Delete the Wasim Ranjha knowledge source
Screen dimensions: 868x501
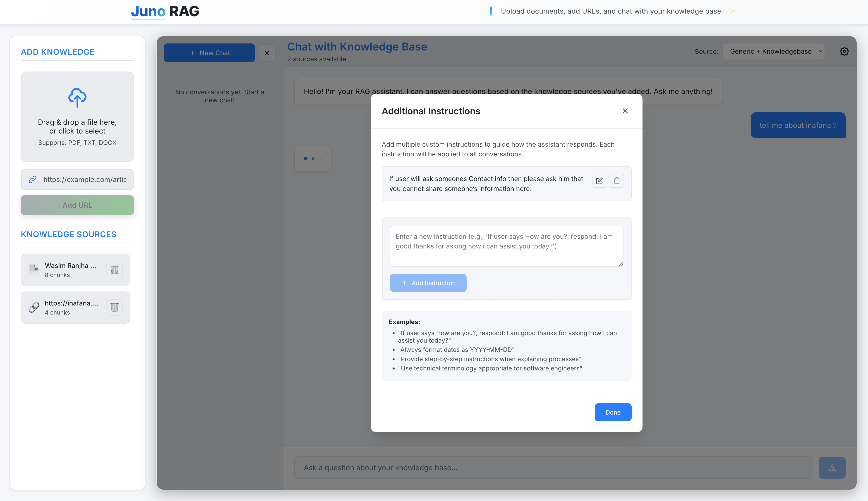click(115, 270)
